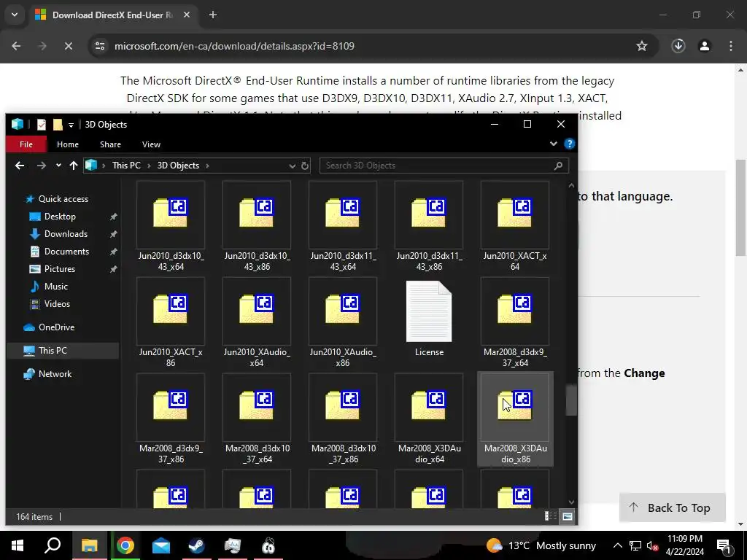Screen dimensions: 747x560
Task: Open Steam from the taskbar
Action: (196, 545)
